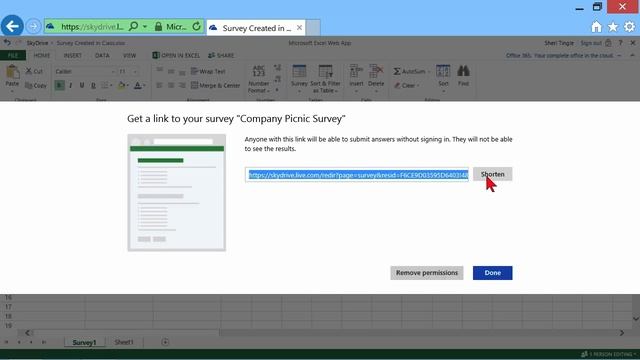Screen dimensions: 640x360
Task: Click the survey preview thumbnail
Action: point(176,192)
